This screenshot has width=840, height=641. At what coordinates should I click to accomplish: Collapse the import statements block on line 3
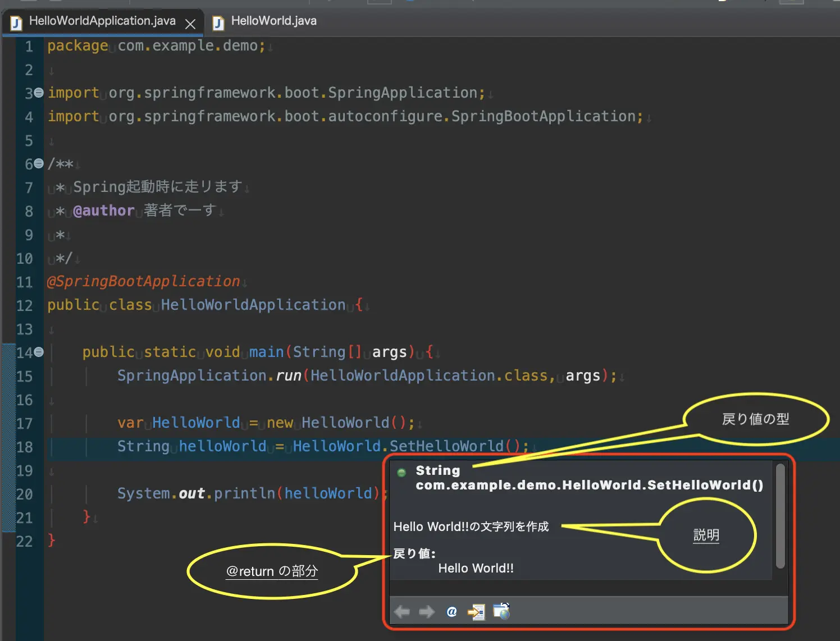click(37, 93)
